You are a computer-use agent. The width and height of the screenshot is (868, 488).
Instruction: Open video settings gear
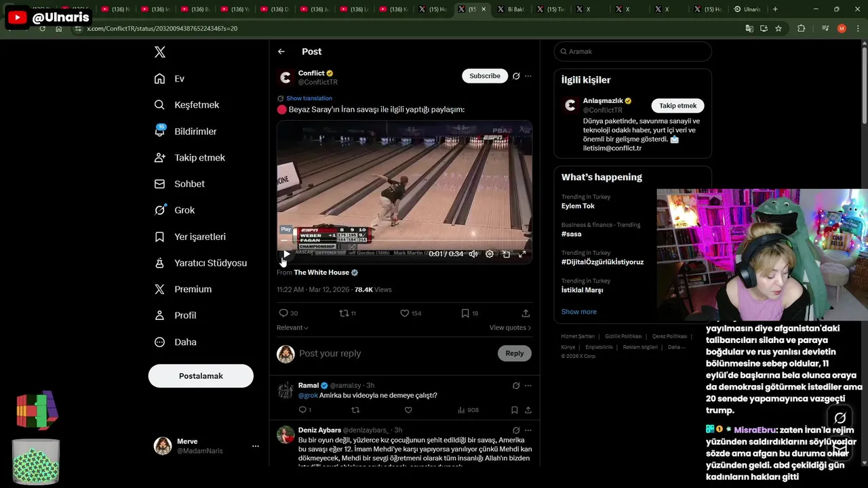click(x=490, y=254)
